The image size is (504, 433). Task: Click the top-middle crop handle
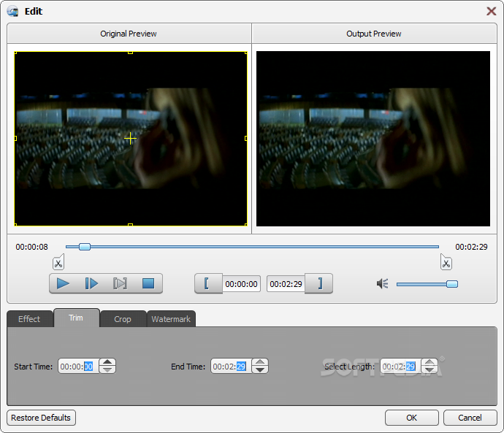coord(131,53)
